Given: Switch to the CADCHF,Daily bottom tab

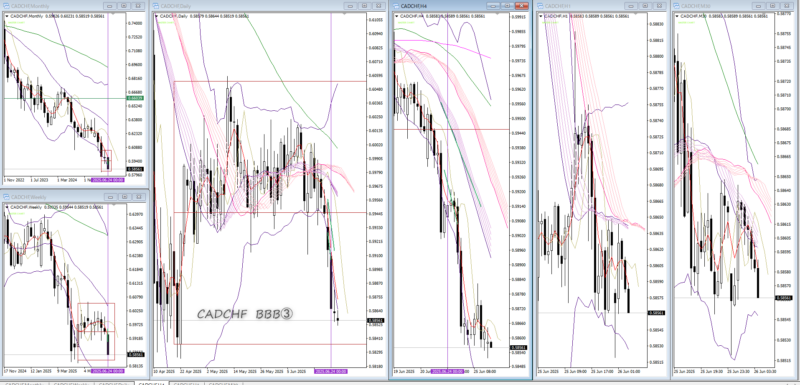Looking at the screenshot, I should coord(115,383).
